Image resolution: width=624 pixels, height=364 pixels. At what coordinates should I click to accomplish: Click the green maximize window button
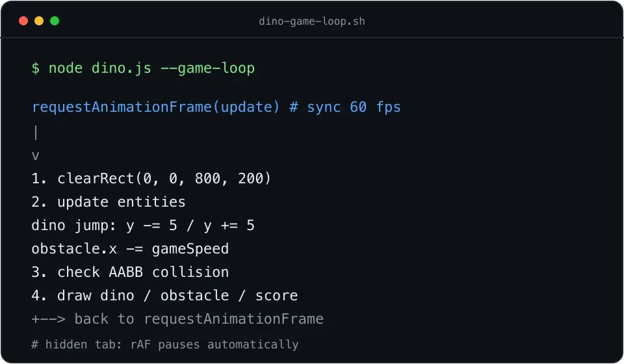point(55,21)
